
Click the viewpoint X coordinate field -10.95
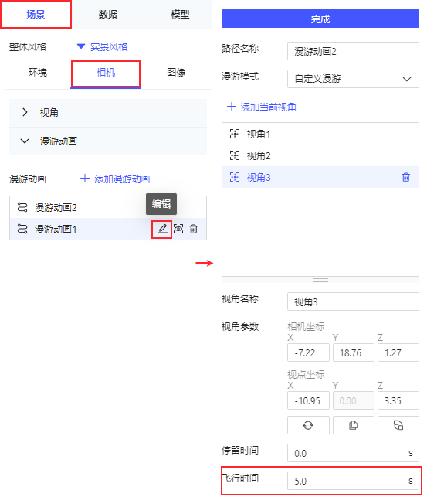[x=308, y=400]
